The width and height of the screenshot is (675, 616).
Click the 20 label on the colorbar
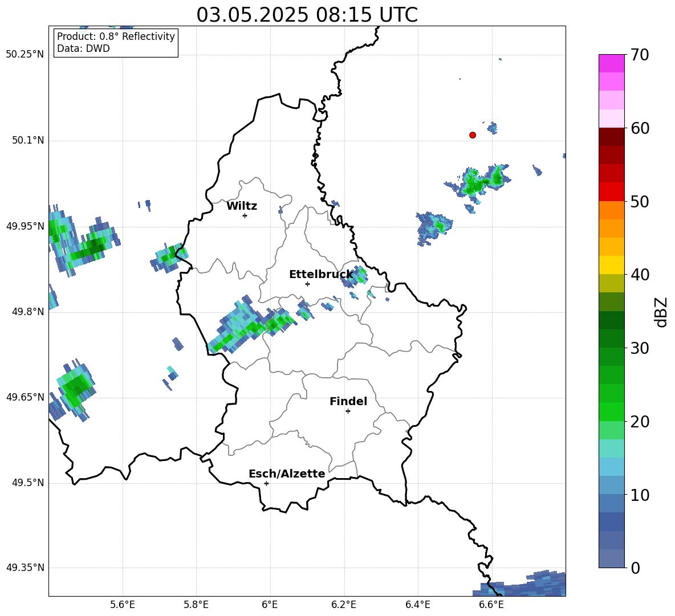pyautogui.click(x=640, y=421)
